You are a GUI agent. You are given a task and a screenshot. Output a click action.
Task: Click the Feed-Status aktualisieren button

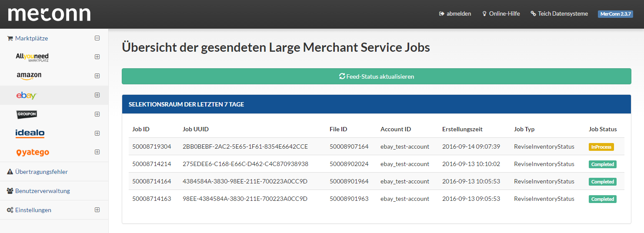[x=376, y=76]
